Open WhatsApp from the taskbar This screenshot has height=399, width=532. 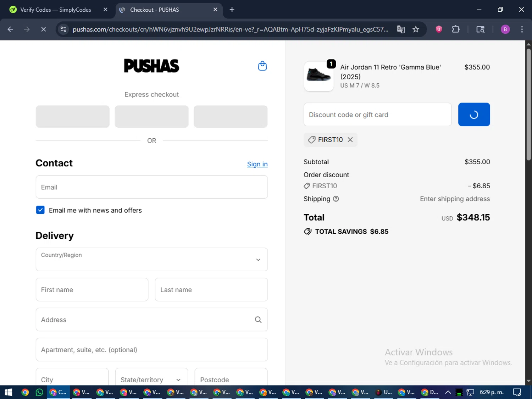pyautogui.click(x=39, y=392)
